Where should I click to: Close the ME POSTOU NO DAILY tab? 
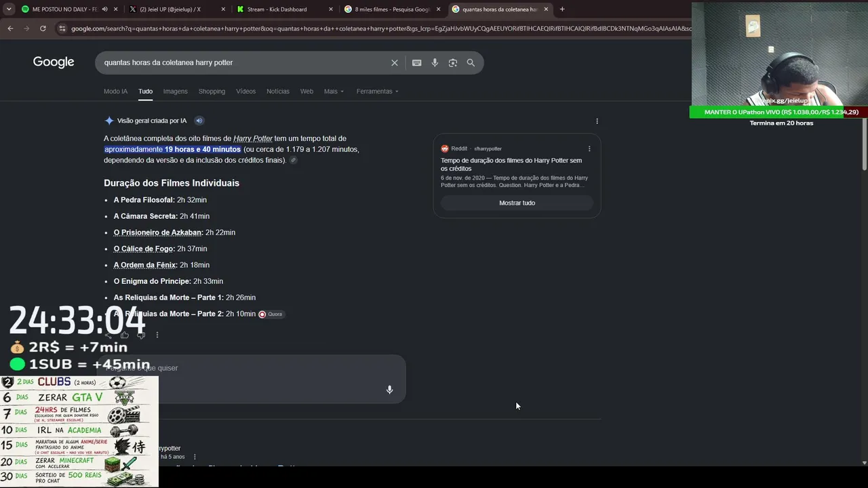click(116, 9)
